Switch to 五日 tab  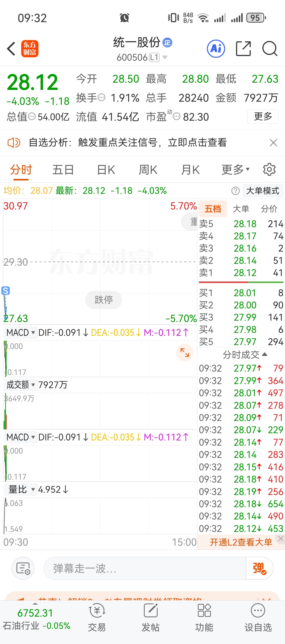tap(63, 170)
